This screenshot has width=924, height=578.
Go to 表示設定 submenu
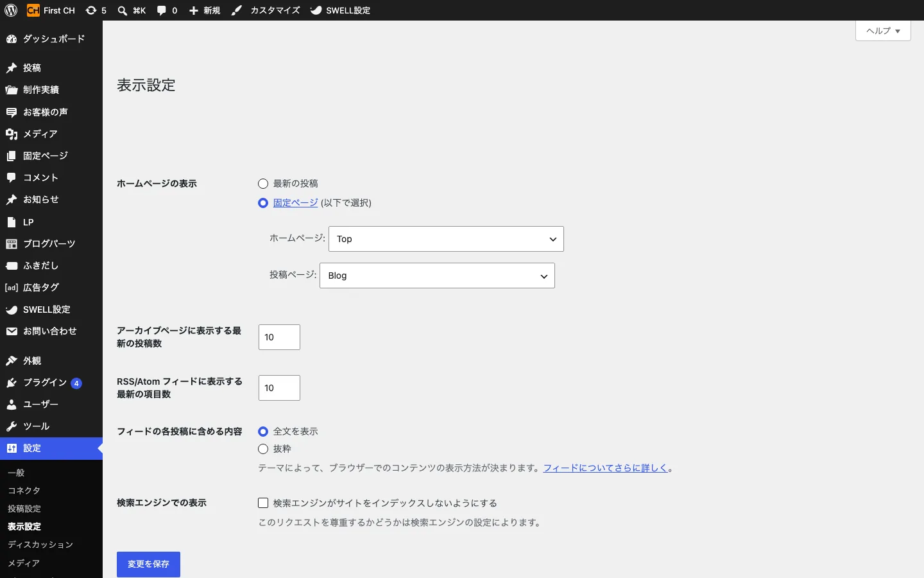tap(24, 527)
